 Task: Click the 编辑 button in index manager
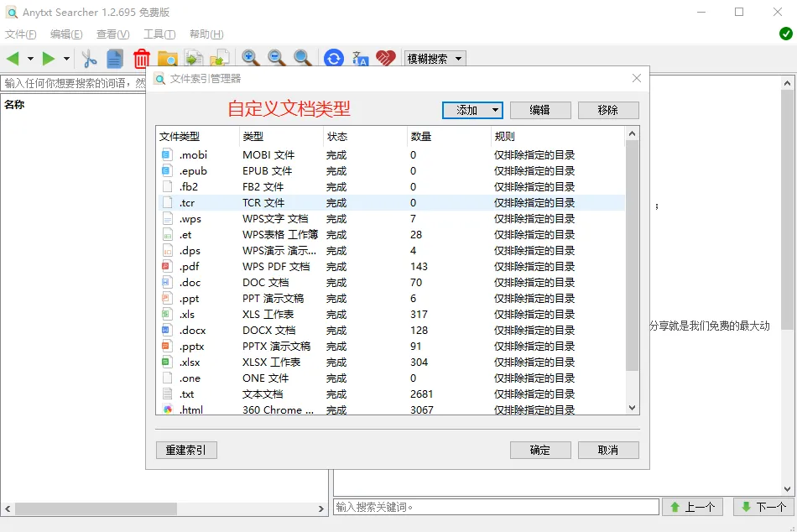[x=540, y=111]
